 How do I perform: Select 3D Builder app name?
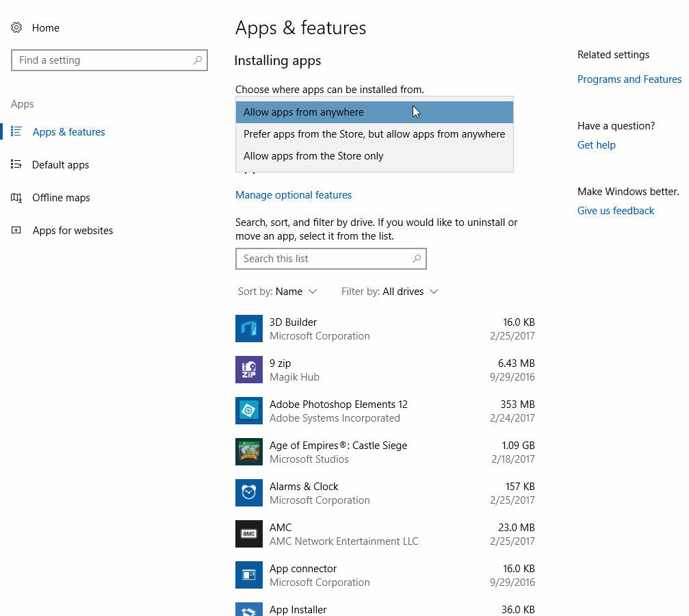(293, 322)
